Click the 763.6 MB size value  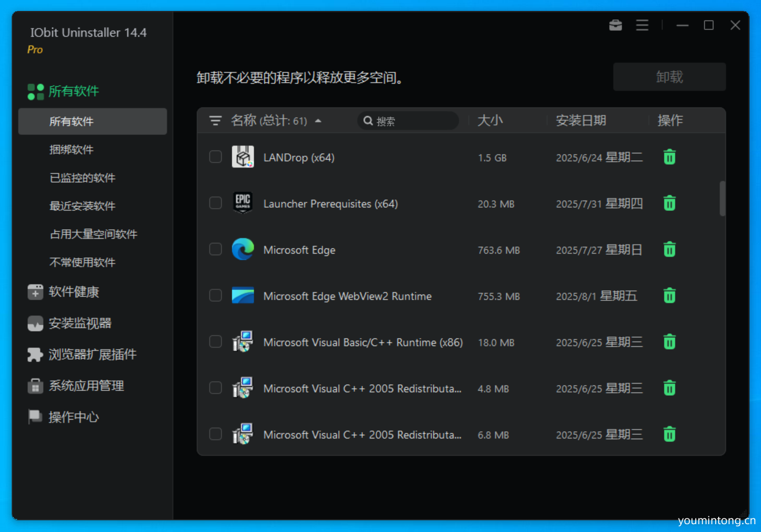click(x=498, y=250)
